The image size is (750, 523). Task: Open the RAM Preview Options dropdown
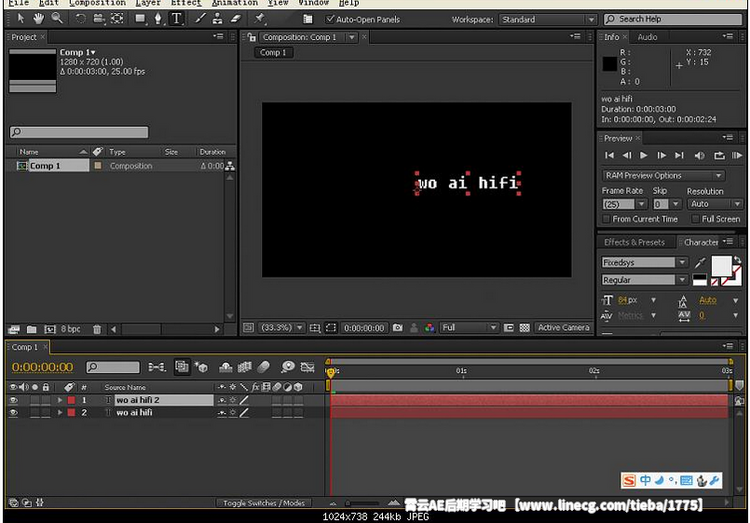[x=663, y=176]
